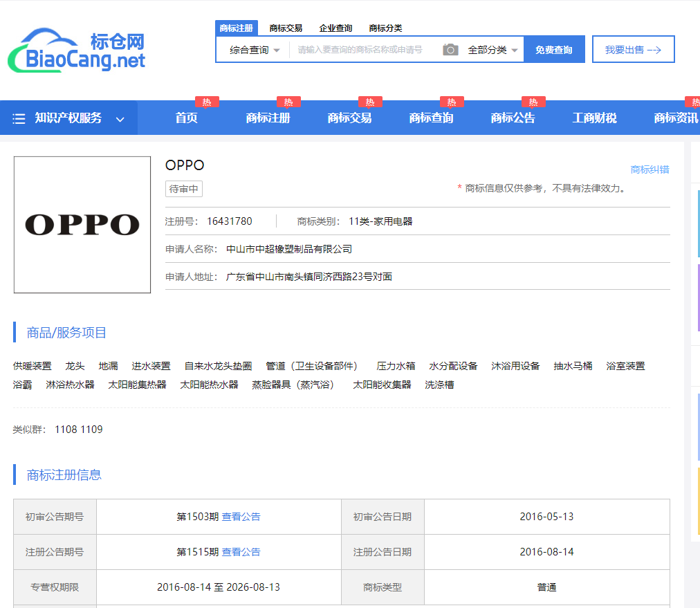This screenshot has width=700, height=608.
Task: Click the 11类-家用电器 category text
Action: [x=380, y=221]
